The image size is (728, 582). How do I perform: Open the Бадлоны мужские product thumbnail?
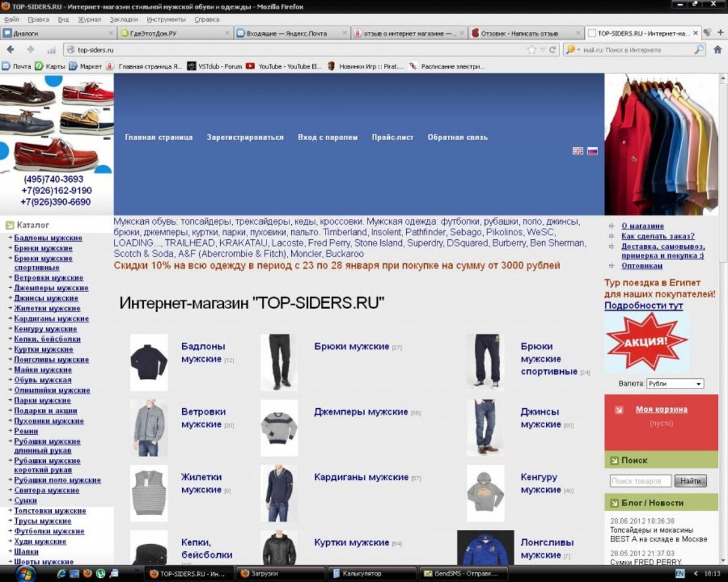tap(149, 363)
